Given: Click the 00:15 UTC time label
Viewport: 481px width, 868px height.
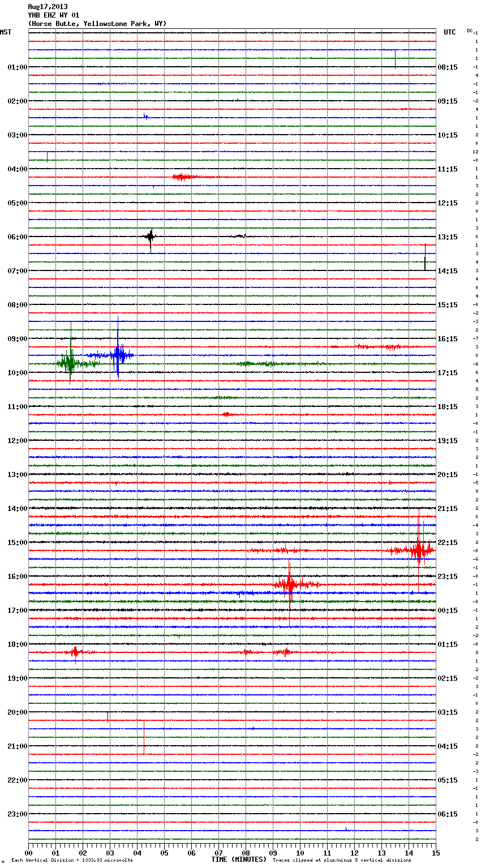Looking at the screenshot, I should click(x=448, y=611).
